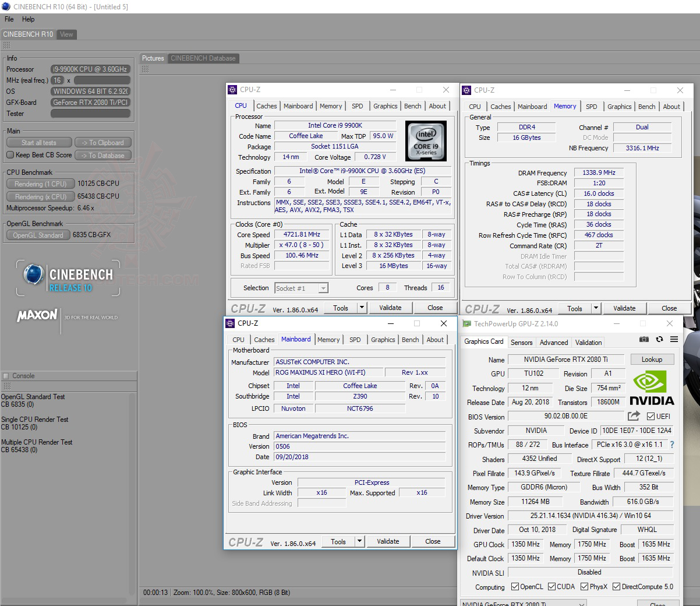Click Rendering (1 CPU) button
Viewport: 700px width, 606px height.
point(41,184)
